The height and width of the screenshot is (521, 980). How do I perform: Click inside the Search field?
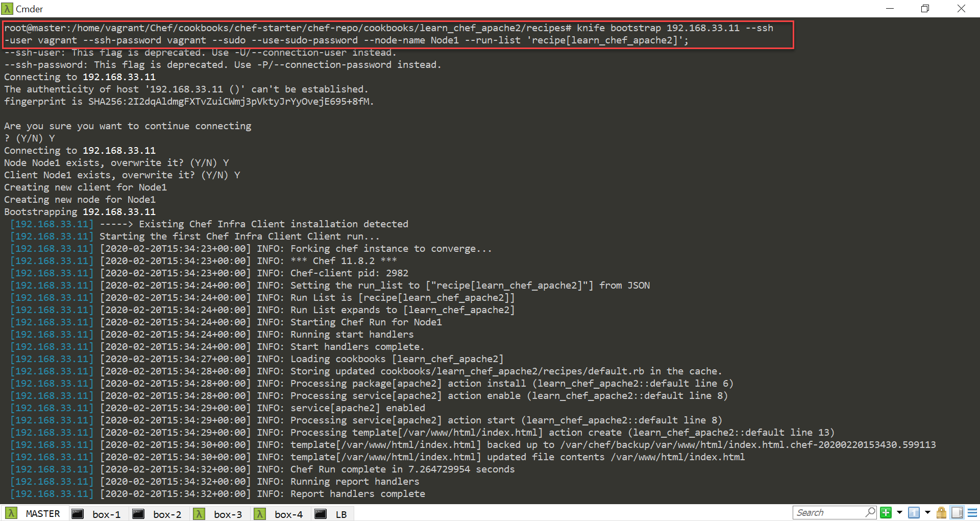[827, 513]
